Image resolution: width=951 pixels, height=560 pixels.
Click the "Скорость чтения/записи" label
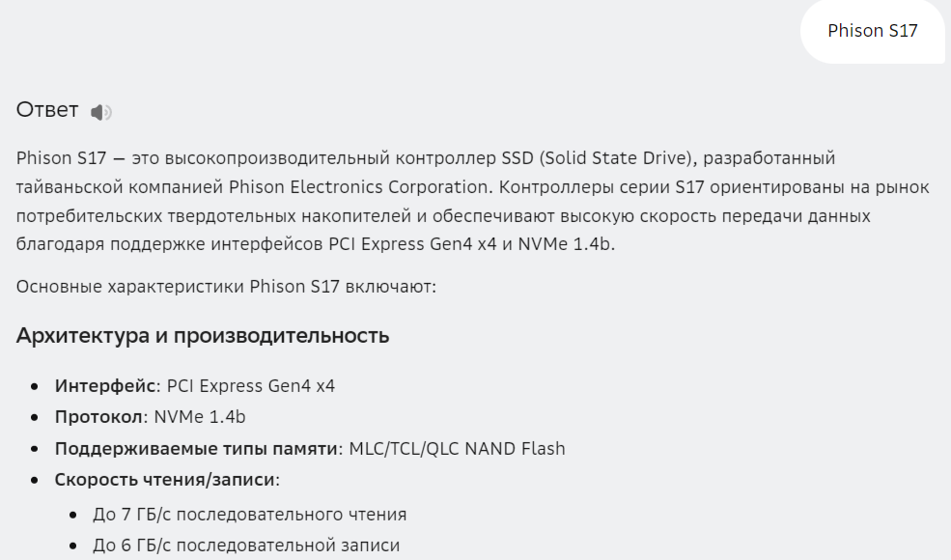point(164,480)
